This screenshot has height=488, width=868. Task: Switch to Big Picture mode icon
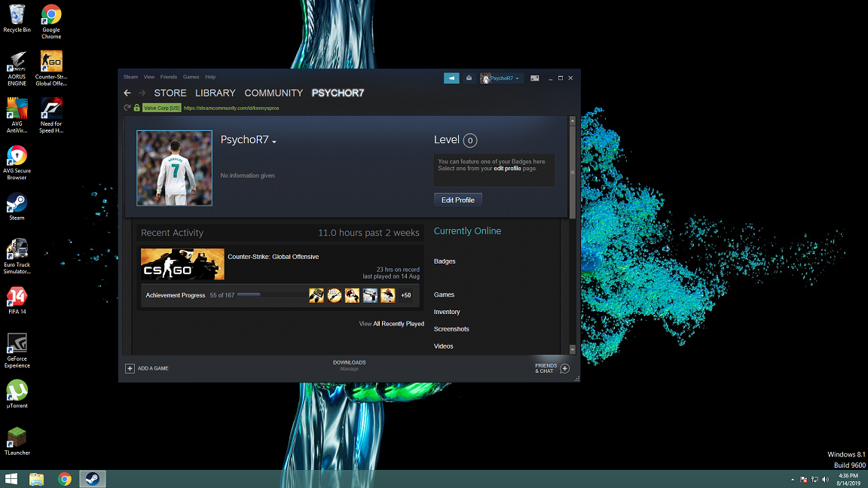click(x=535, y=78)
